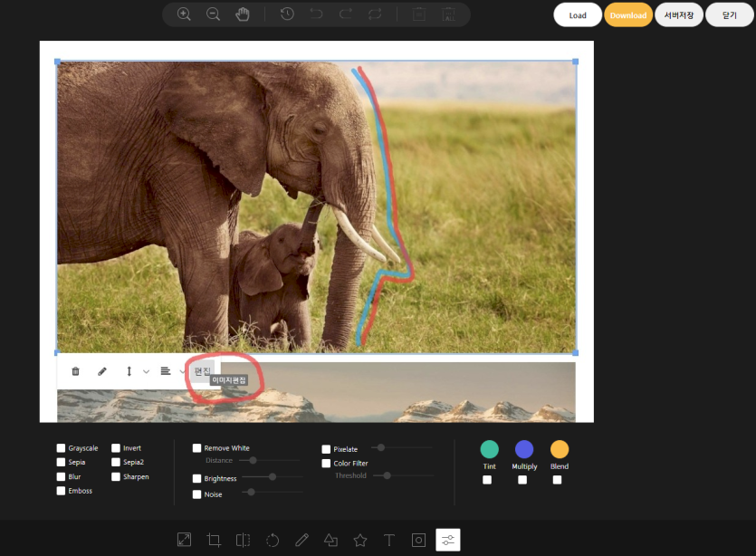
Task: Select the Crop tool
Action: pos(214,541)
